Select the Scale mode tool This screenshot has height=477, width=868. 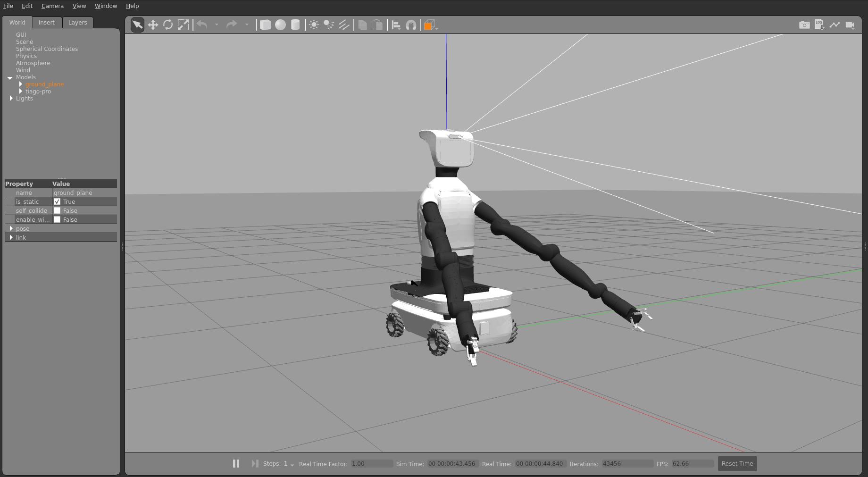pyautogui.click(x=183, y=25)
